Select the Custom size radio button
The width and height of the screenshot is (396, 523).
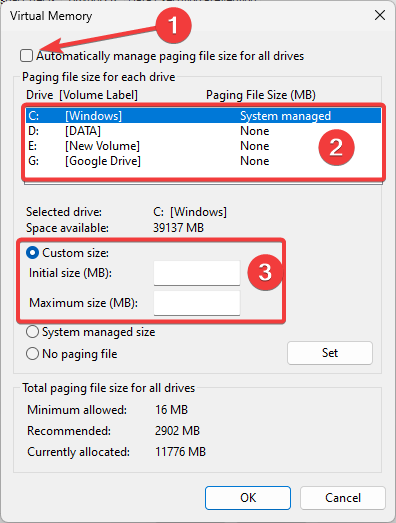[x=32, y=253]
